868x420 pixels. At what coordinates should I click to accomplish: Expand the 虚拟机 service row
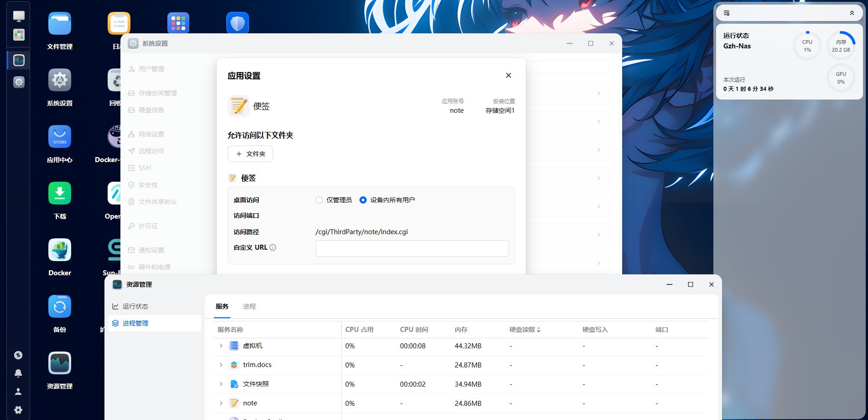(221, 346)
